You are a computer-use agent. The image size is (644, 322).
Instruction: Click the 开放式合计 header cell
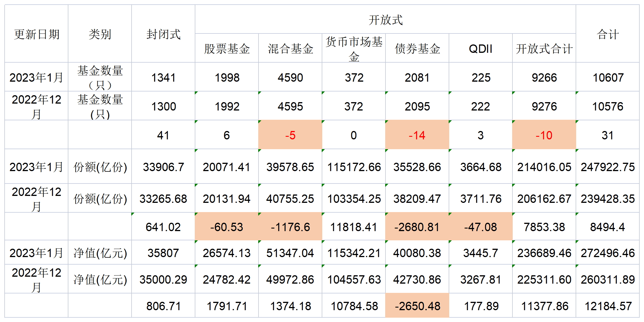(x=544, y=48)
